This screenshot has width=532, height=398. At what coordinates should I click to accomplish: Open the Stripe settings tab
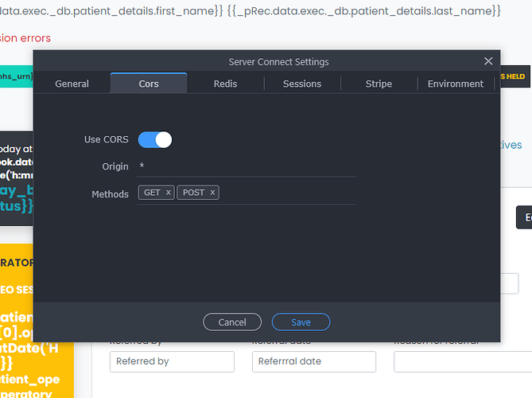click(x=379, y=84)
